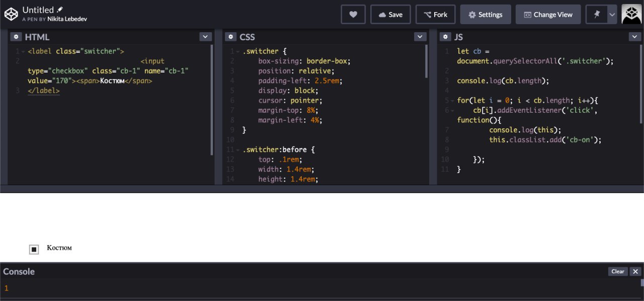The image size is (644, 301).
Task: Open CSS panel settings gear
Action: click(x=230, y=37)
